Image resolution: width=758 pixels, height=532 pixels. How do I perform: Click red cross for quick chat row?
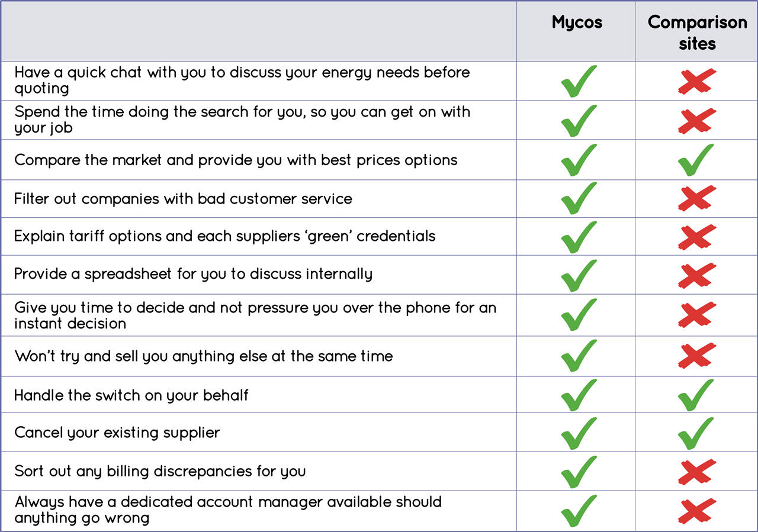pyautogui.click(x=696, y=82)
